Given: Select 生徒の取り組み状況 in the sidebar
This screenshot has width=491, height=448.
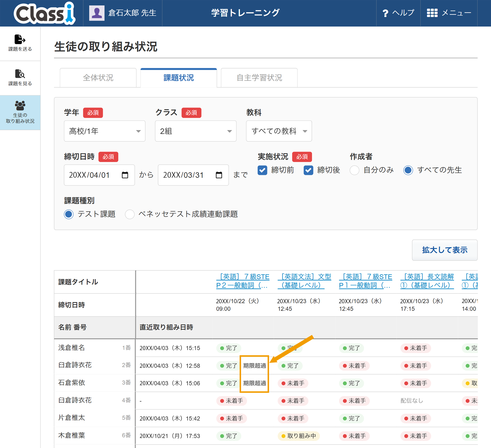Looking at the screenshot, I should click(20, 113).
